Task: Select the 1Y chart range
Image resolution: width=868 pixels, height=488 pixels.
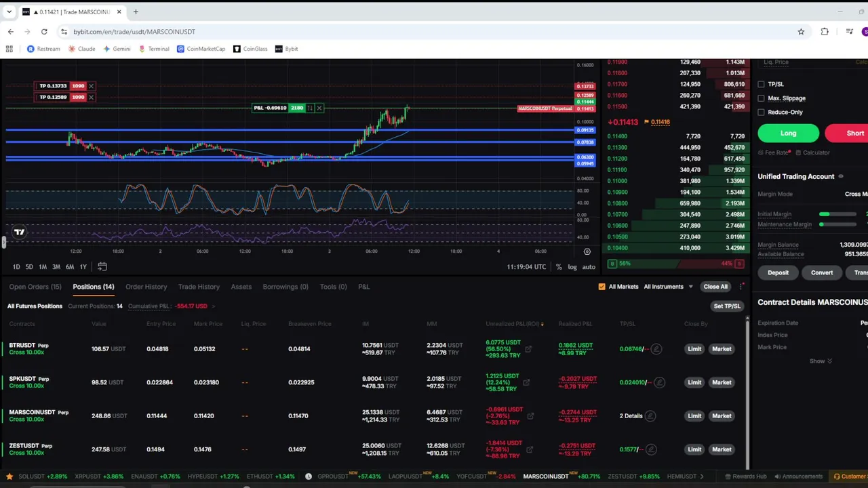Action: click(x=83, y=267)
